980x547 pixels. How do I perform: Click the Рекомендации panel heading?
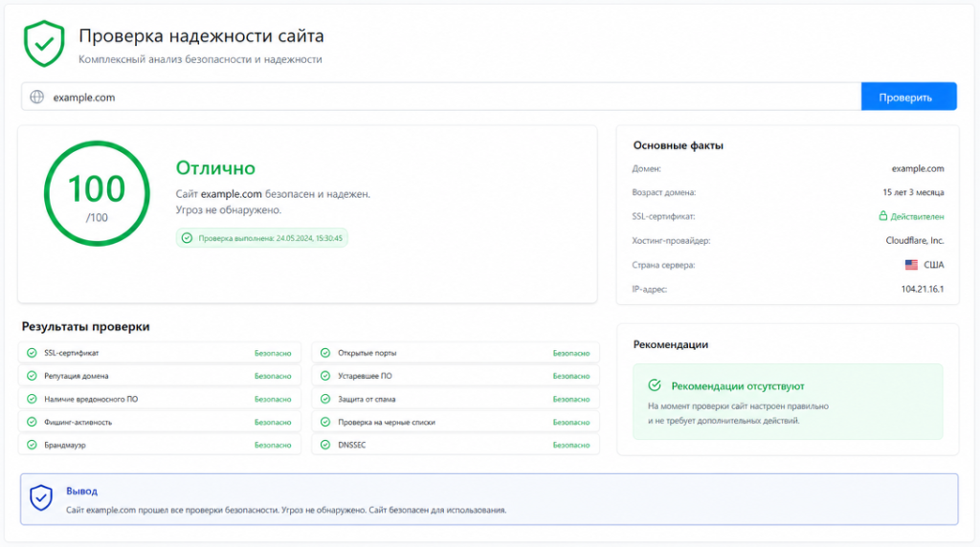(x=671, y=344)
